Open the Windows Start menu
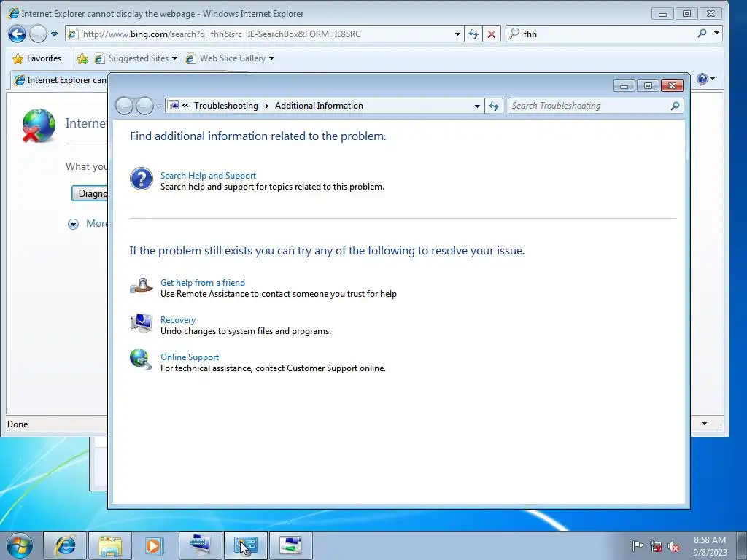 click(x=20, y=545)
